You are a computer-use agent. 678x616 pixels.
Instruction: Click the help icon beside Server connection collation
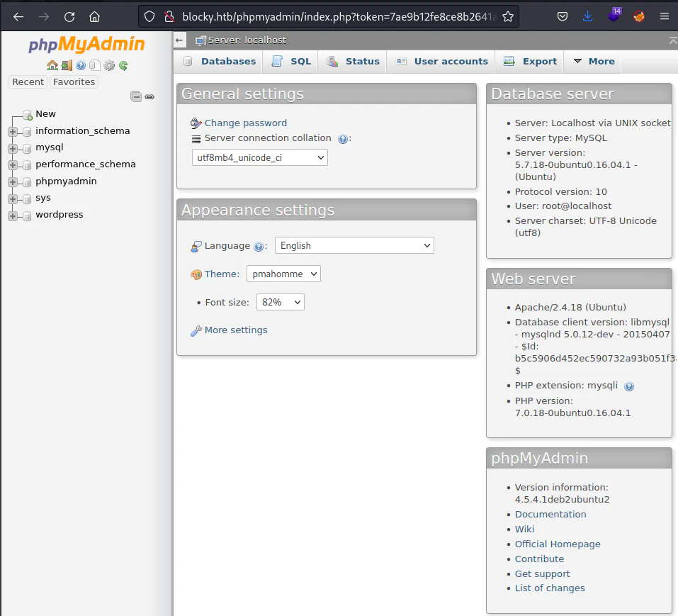click(x=343, y=140)
